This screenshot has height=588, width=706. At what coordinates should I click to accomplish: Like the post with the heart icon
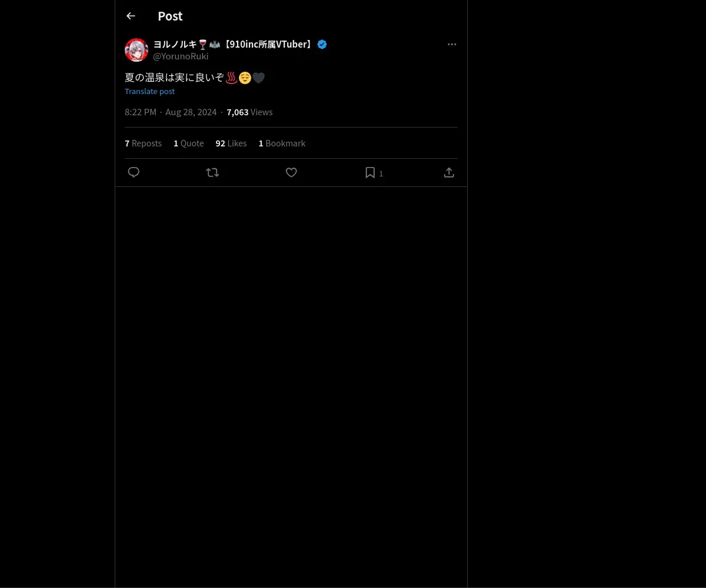(x=291, y=172)
